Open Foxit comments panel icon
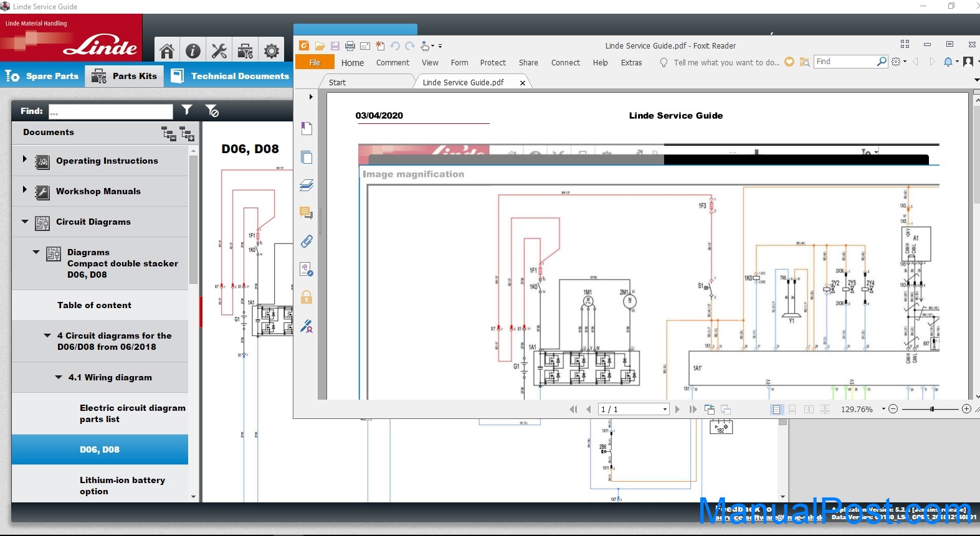 click(x=307, y=213)
